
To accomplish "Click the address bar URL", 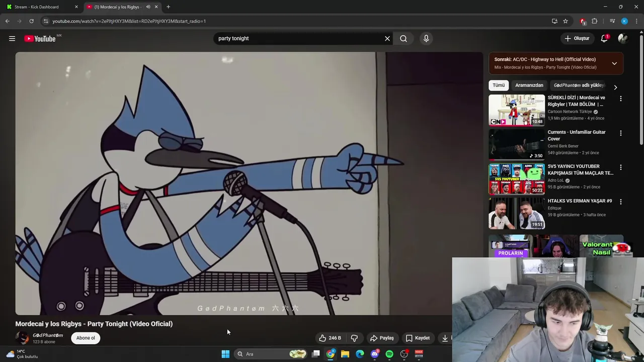I will pyautogui.click(x=129, y=21).
